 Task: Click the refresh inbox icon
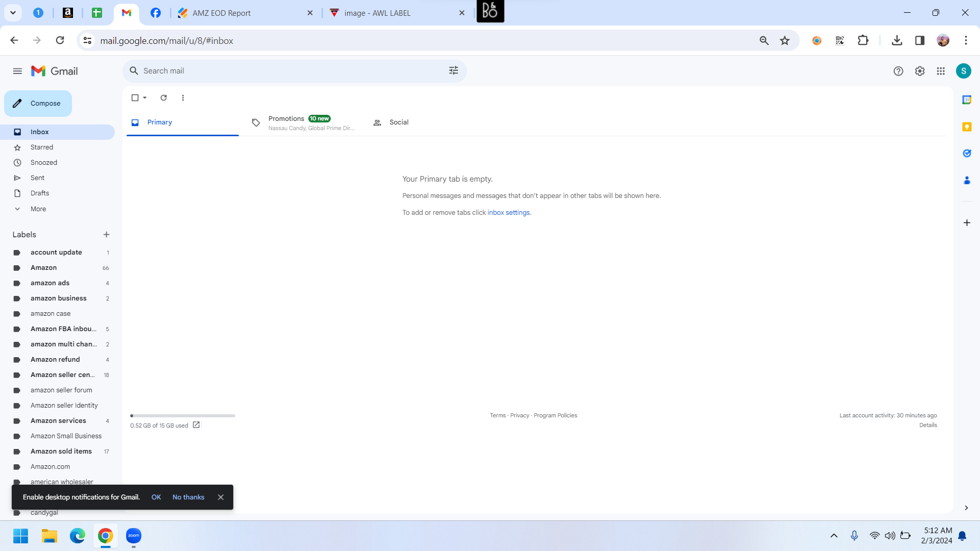coord(164,98)
